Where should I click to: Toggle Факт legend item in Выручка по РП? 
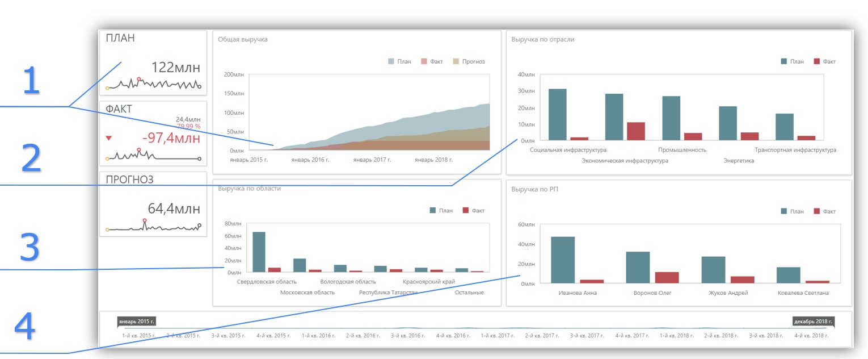825,211
